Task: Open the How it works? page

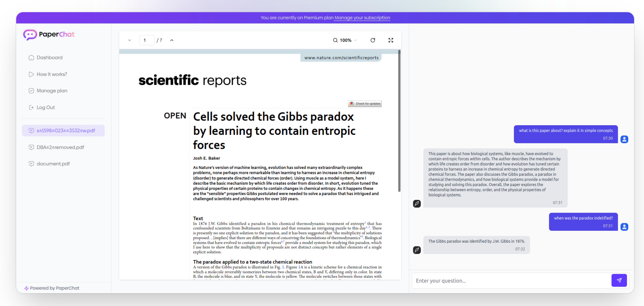Action: (52, 74)
